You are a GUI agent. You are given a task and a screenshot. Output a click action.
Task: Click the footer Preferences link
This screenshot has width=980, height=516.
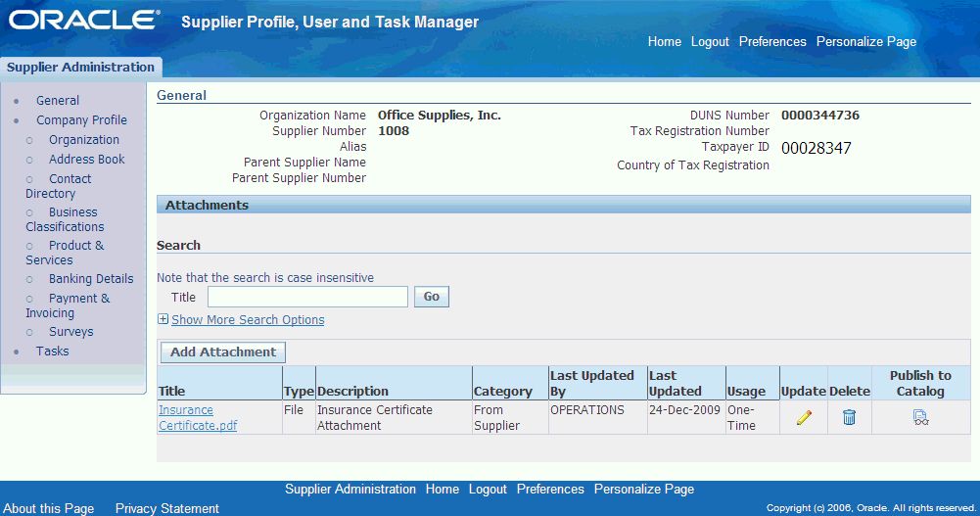pyautogui.click(x=550, y=490)
